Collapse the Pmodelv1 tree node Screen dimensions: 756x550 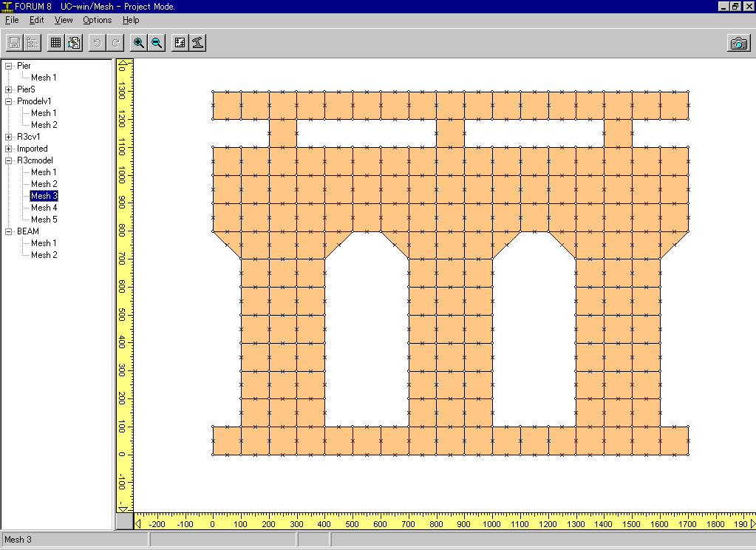click(x=8, y=101)
